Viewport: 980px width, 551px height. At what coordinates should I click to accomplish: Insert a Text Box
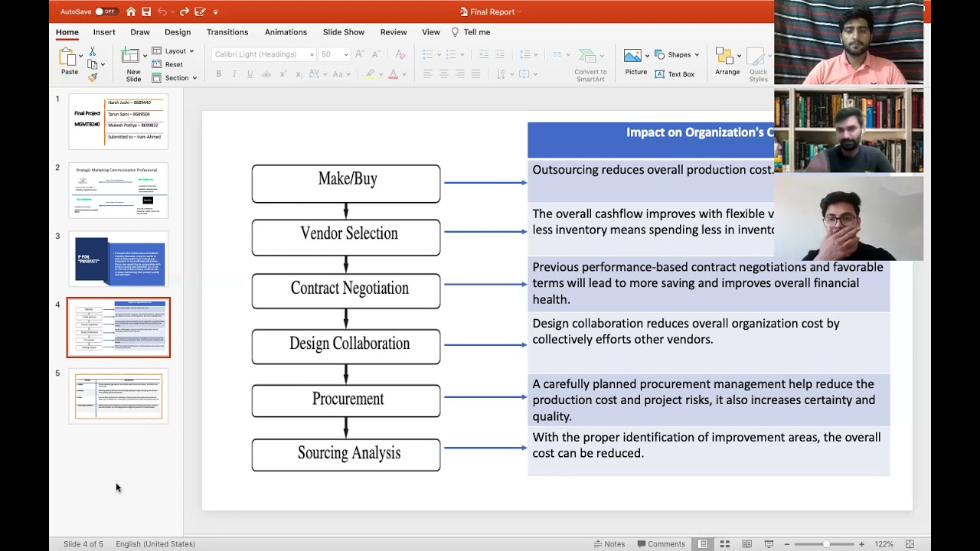tap(675, 74)
